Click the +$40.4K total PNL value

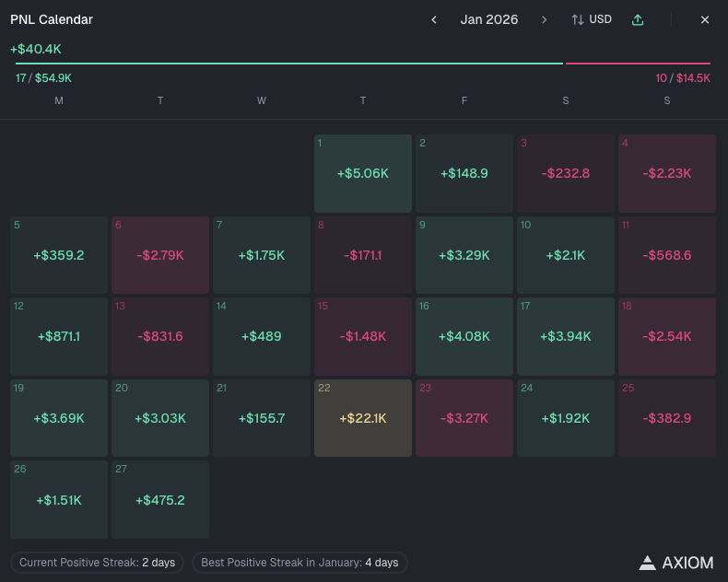[36, 49]
